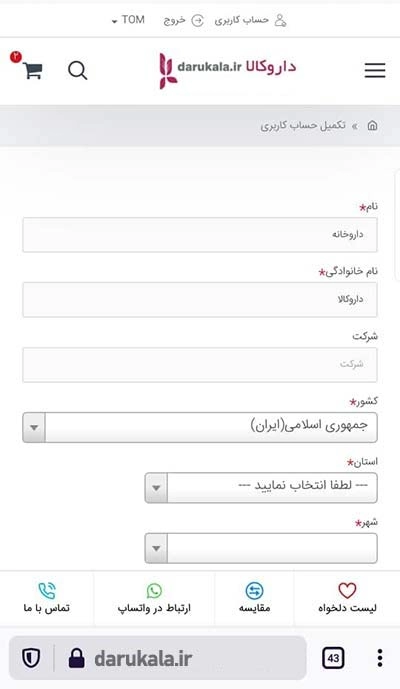
Task: Open the city (شهر) dropdown
Action: point(261,548)
